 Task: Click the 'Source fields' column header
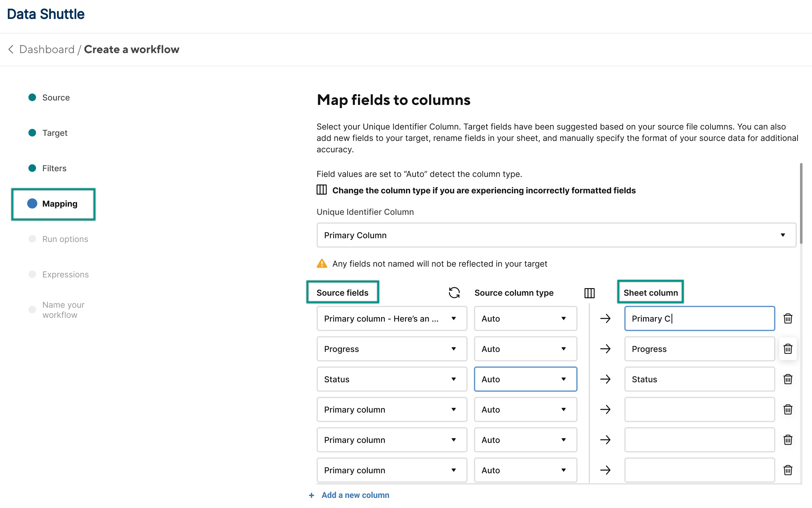[x=342, y=293]
